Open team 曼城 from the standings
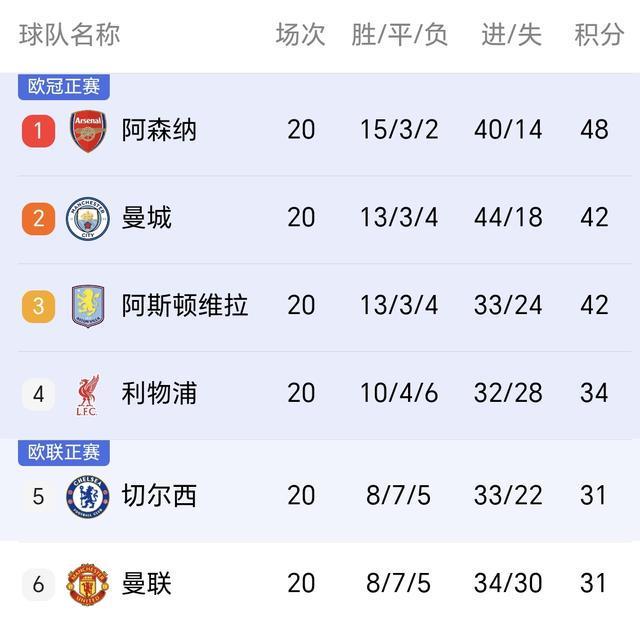 pos(147,218)
